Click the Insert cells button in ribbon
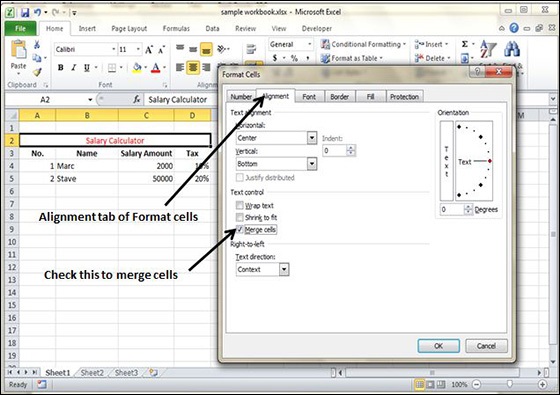 tap(431, 44)
